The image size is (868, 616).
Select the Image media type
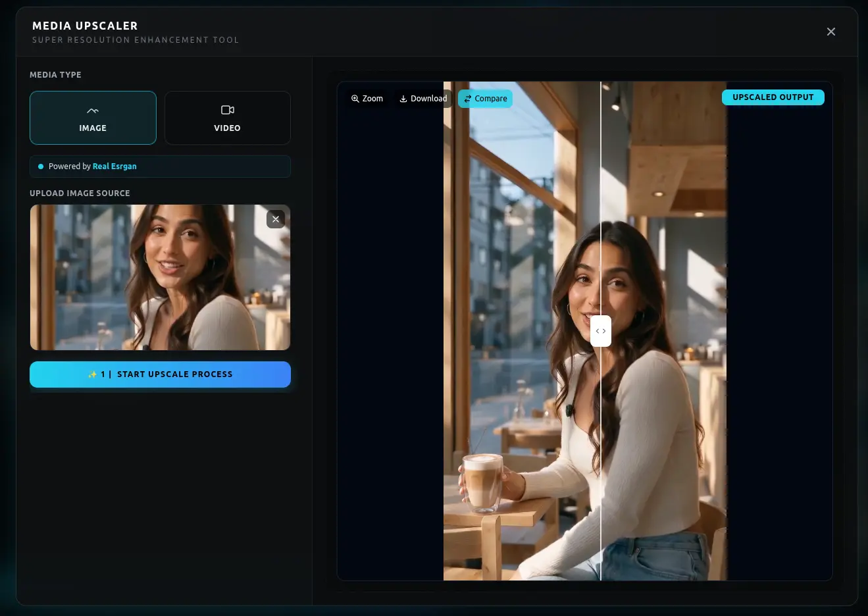[93, 118]
